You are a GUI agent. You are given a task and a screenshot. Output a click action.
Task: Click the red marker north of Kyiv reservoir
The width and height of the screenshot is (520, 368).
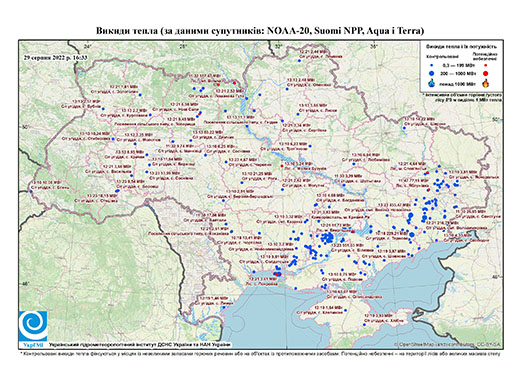tap(234, 83)
